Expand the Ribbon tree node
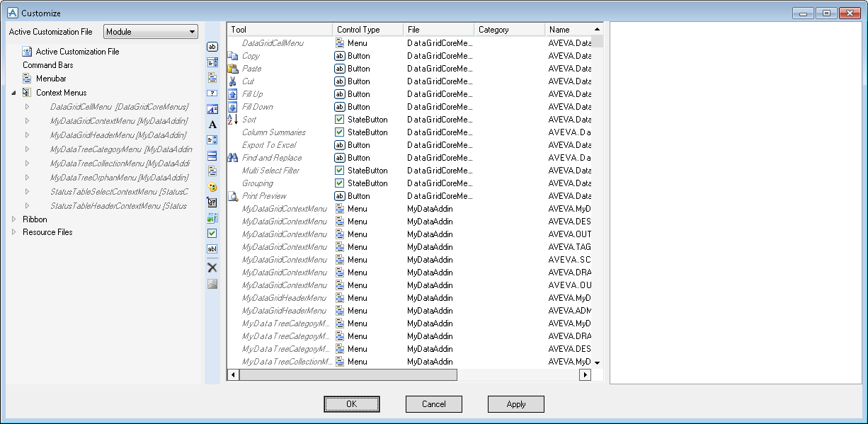Image resolution: width=868 pixels, height=424 pixels. (13, 219)
